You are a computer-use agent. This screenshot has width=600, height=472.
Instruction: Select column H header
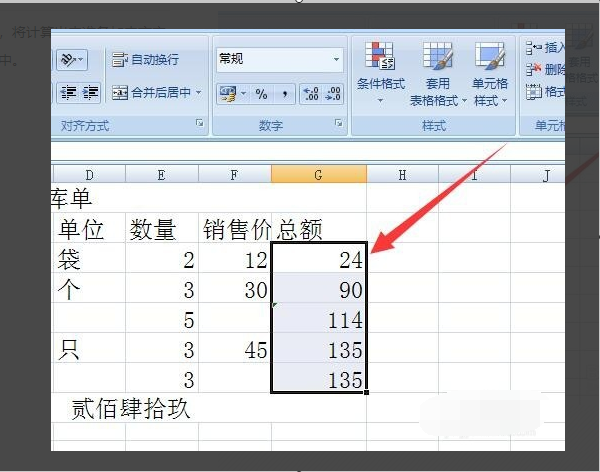402,175
